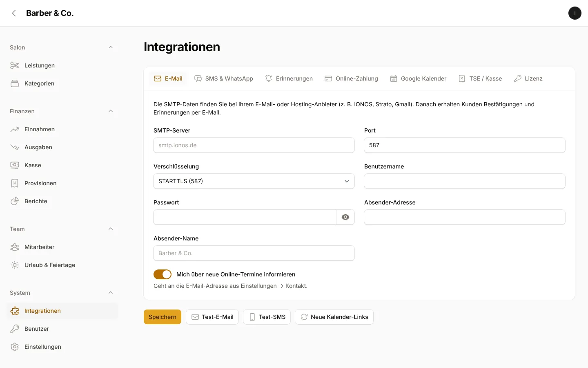Click the Benutzer key icon

click(x=15, y=329)
